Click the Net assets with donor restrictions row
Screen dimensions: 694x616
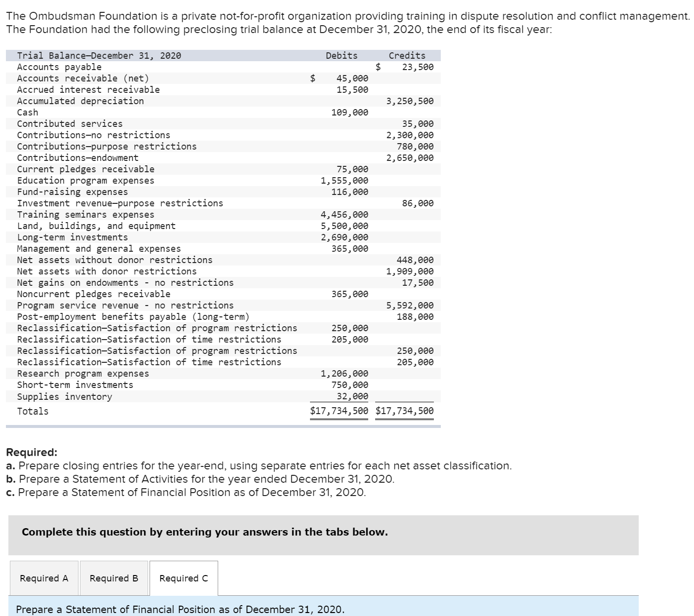[x=106, y=271]
